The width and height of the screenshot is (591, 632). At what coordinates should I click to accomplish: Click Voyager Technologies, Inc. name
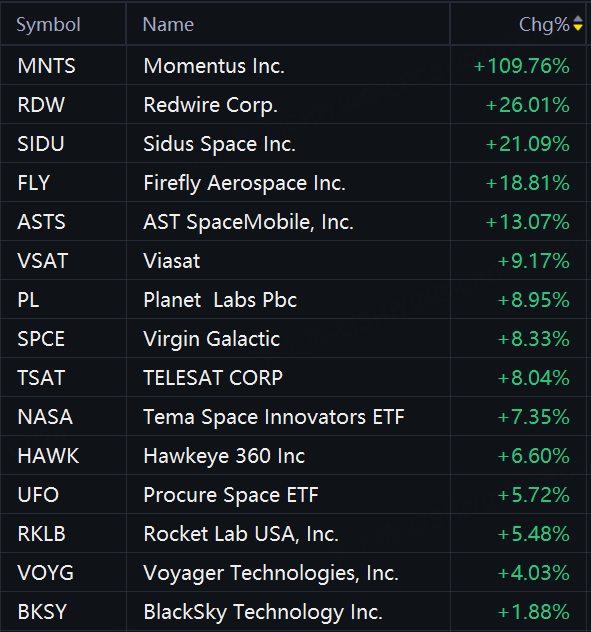pos(271,573)
